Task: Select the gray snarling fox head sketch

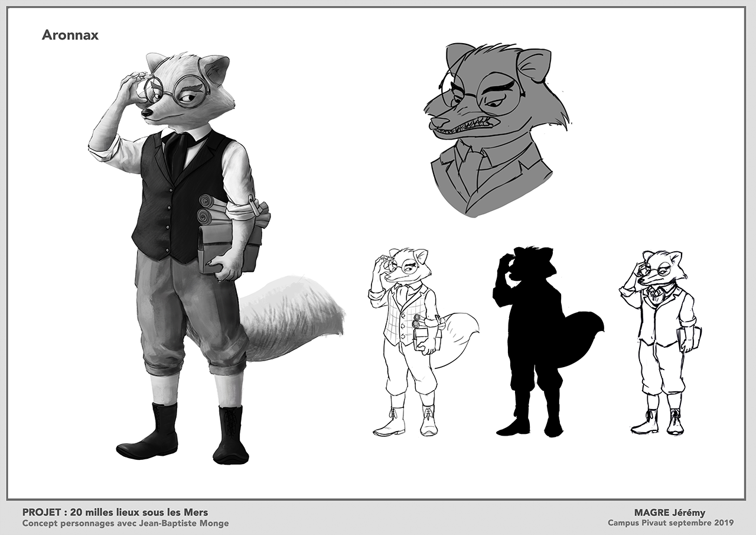Action: (x=496, y=129)
